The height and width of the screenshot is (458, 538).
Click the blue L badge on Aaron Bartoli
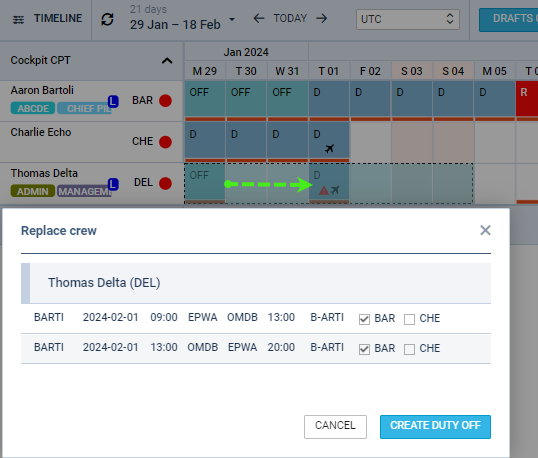tap(113, 101)
